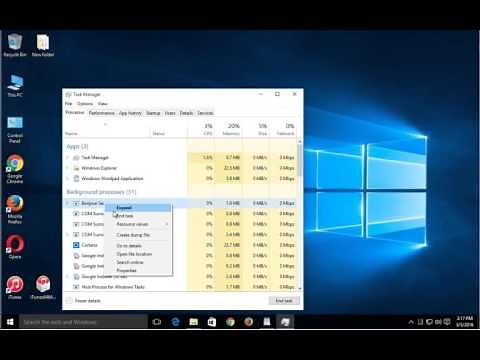The width and height of the screenshot is (480, 360).
Task: Open the File menu in Task Manager
Action: (x=68, y=104)
